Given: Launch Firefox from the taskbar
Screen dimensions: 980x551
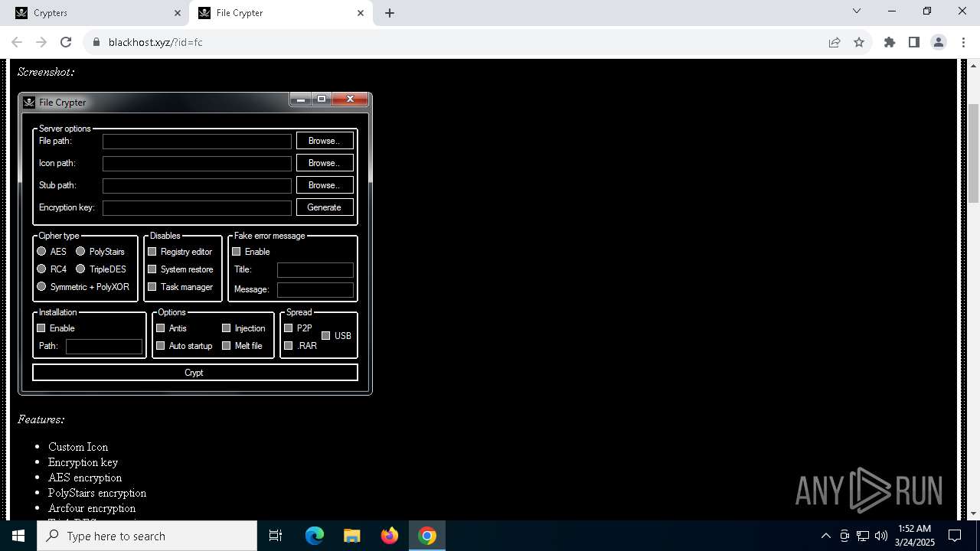Looking at the screenshot, I should pos(390,536).
